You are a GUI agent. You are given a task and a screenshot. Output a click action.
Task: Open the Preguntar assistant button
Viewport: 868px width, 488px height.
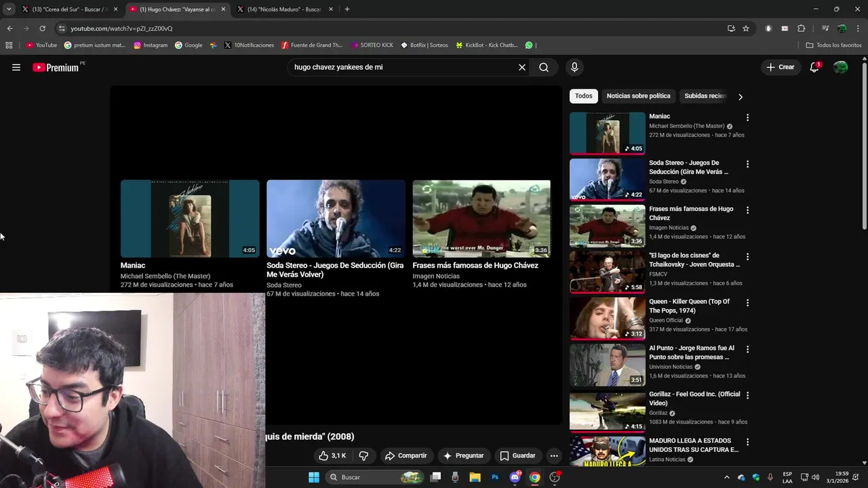[x=463, y=455]
